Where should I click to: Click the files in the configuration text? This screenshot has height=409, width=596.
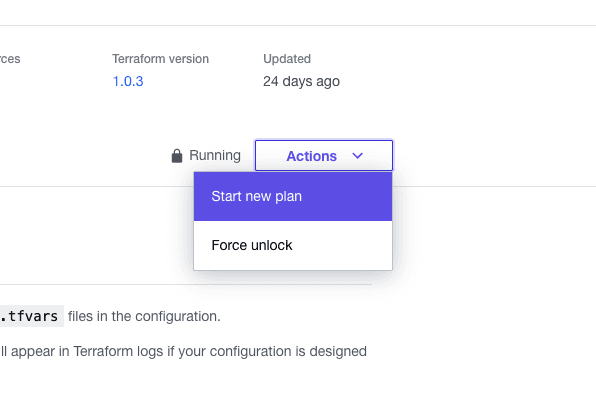[x=144, y=316]
